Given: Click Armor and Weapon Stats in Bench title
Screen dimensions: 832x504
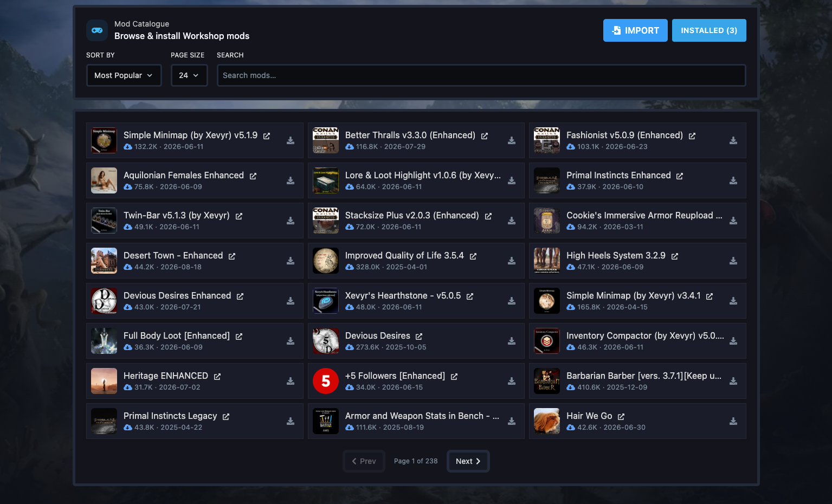Looking at the screenshot, I should click(x=422, y=416).
